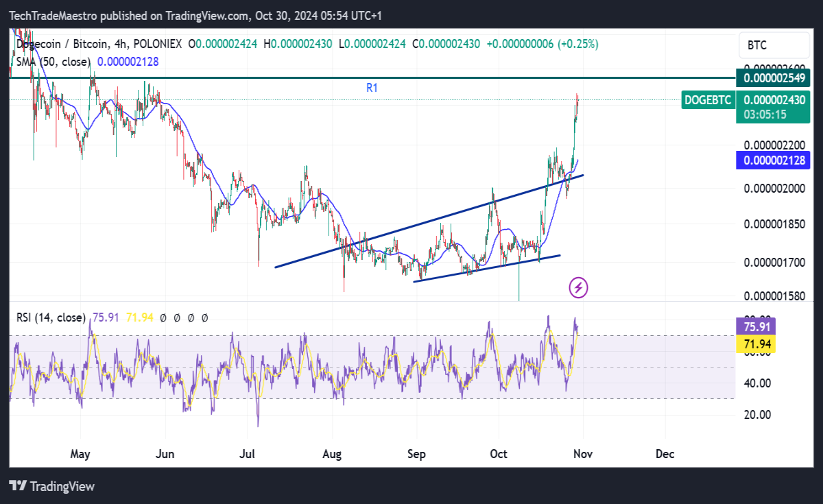The image size is (823, 504).
Task: Click the DOGEBTC symbol price tag
Action: [x=708, y=100]
